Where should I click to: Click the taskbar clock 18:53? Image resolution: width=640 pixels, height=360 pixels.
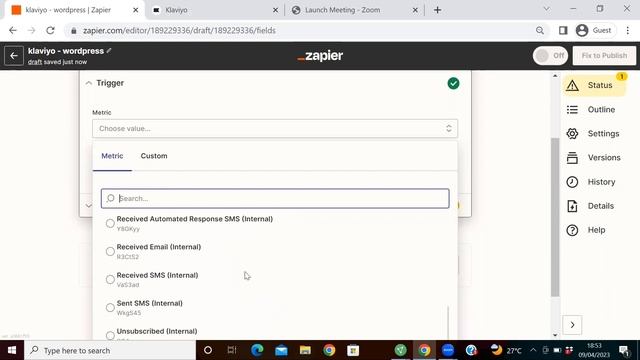click(x=594, y=350)
